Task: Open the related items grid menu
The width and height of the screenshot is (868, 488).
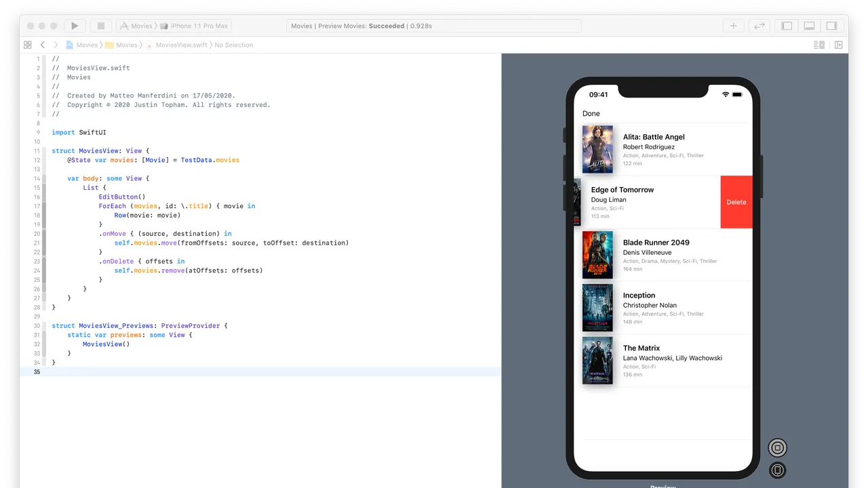Action: pyautogui.click(x=28, y=45)
